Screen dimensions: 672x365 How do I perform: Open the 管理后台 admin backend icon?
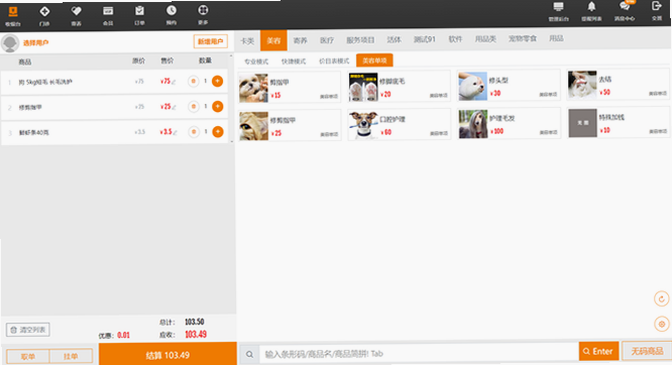coord(558,12)
